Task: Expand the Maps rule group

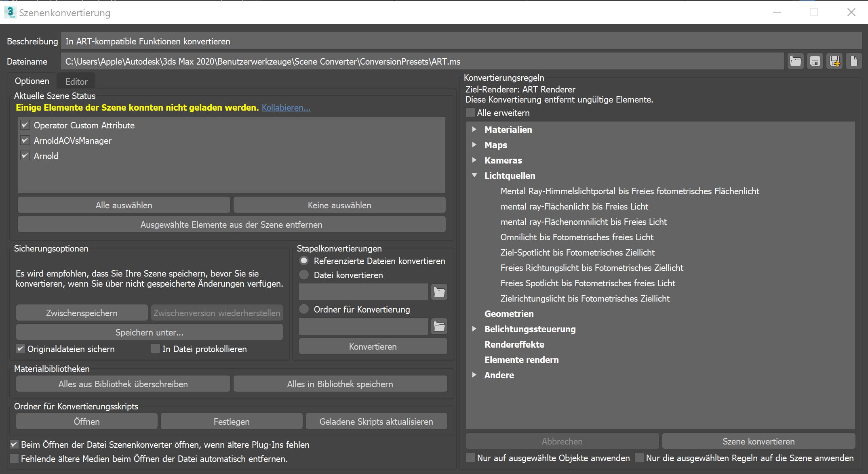Action: [474, 145]
